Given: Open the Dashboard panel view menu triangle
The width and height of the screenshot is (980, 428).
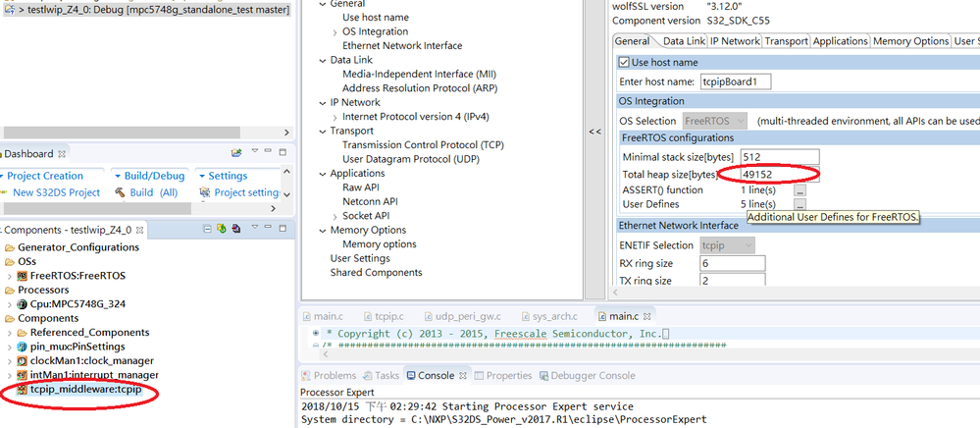Looking at the screenshot, I should click(x=254, y=151).
